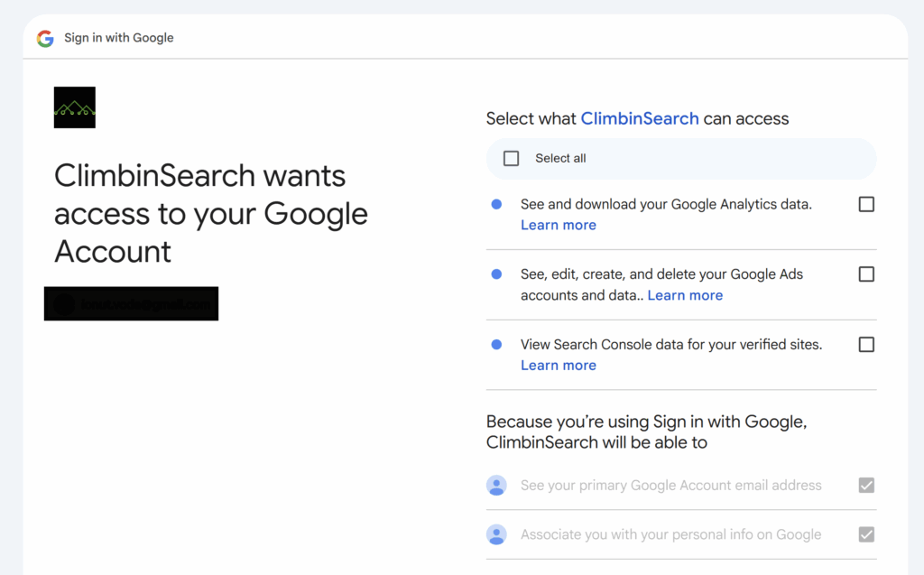This screenshot has height=575, width=924.
Task: Check the Google Ads accounts and data checkbox
Action: point(866,274)
